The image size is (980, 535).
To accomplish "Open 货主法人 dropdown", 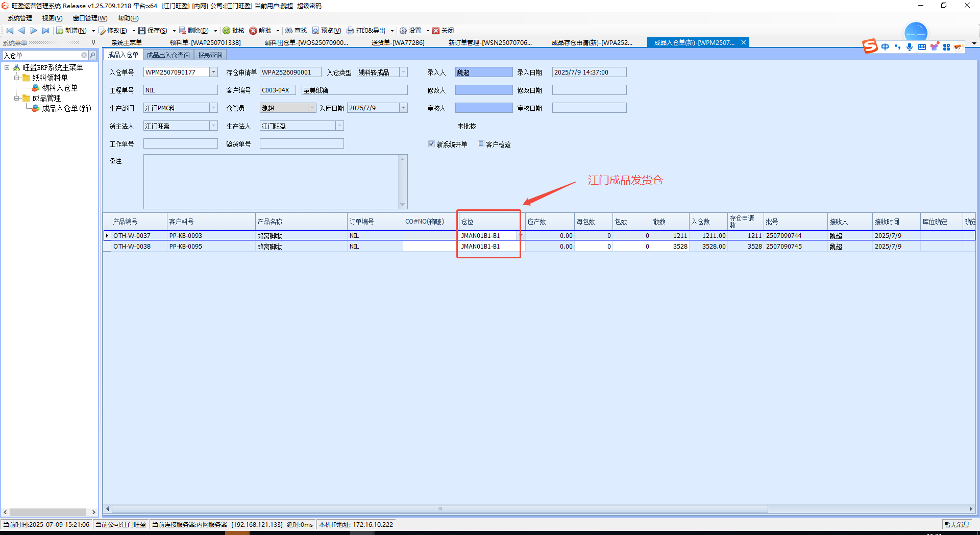I will pyautogui.click(x=214, y=126).
